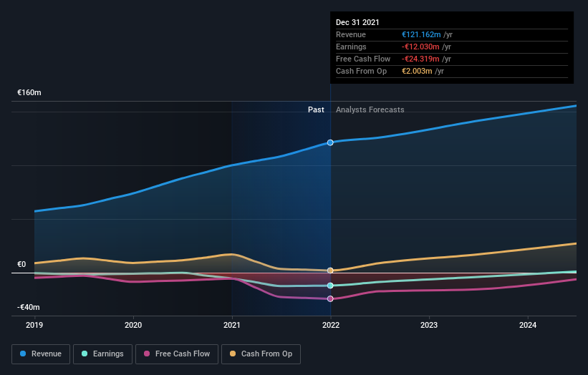Click the Earnings row label in tooltip
The height and width of the screenshot is (375, 588).
click(351, 47)
